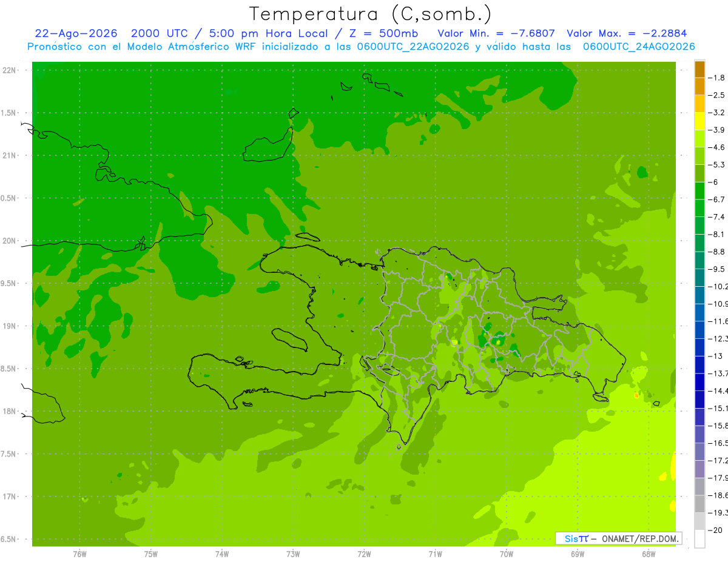Pick the light gray swatch between -19.3 and -20

coord(699,521)
